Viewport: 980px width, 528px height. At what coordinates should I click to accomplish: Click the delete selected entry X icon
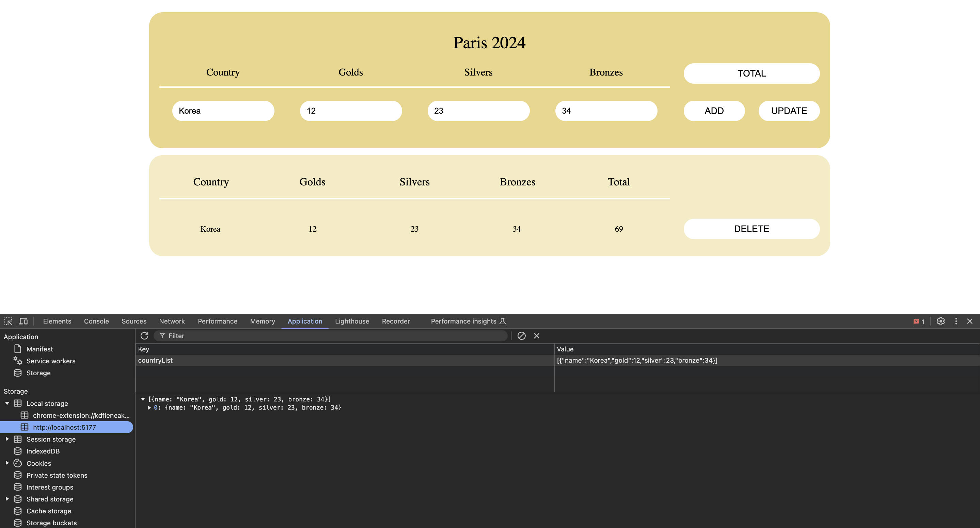(x=536, y=336)
